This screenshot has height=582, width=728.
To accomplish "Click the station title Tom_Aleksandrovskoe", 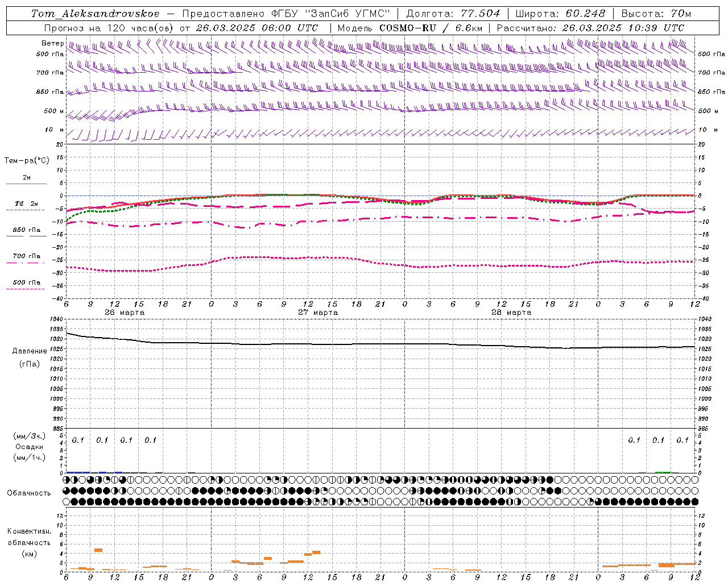I will pyautogui.click(x=95, y=14).
